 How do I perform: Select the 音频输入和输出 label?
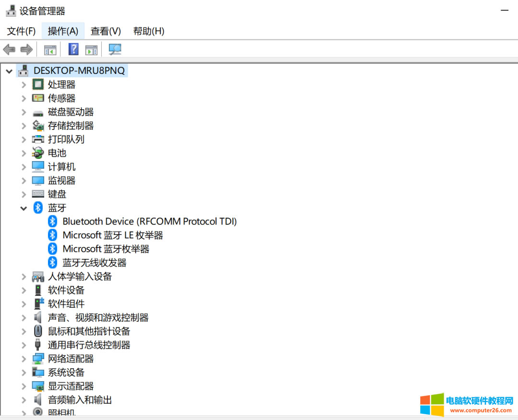[x=80, y=400]
